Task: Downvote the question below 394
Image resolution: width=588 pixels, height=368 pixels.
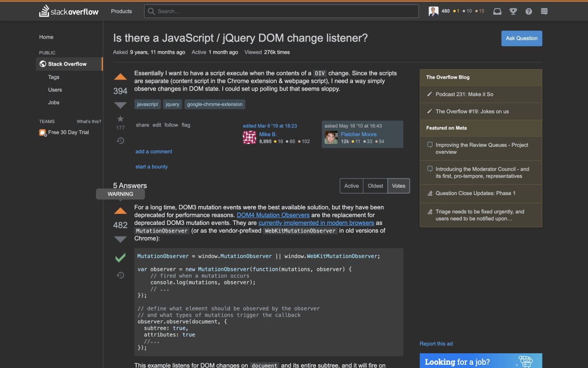Action: [x=120, y=105]
